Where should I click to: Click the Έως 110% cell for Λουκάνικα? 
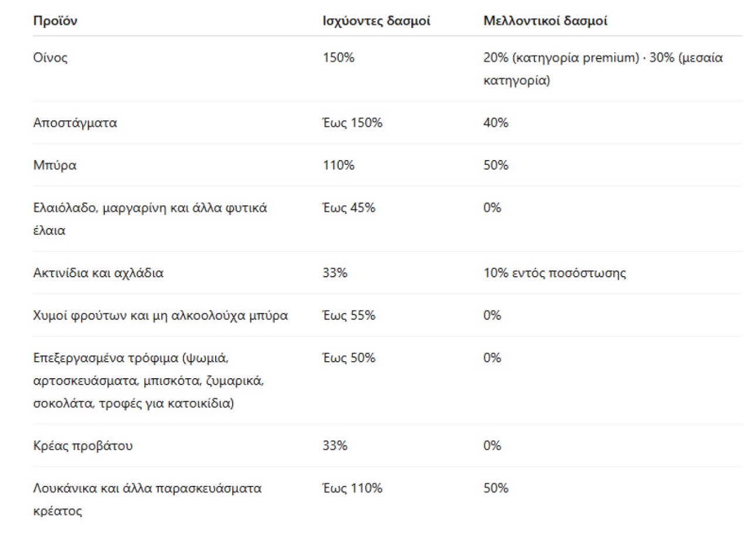[x=352, y=488]
